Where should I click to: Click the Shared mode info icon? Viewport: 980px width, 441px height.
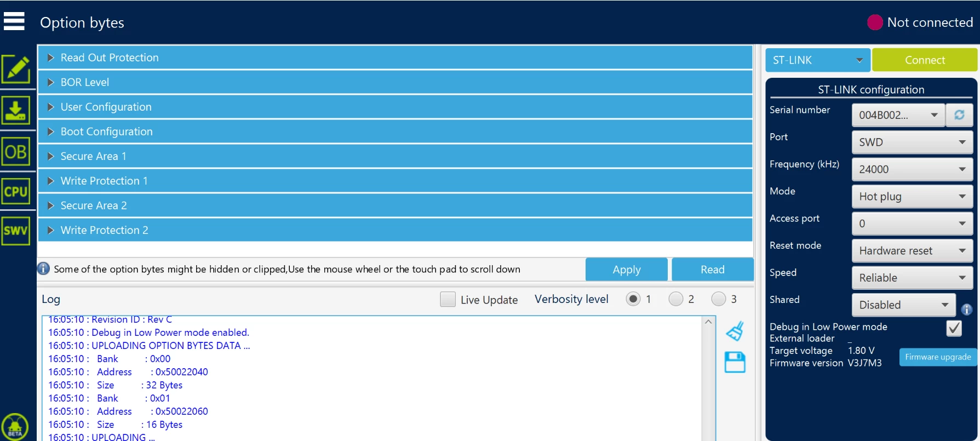click(967, 310)
